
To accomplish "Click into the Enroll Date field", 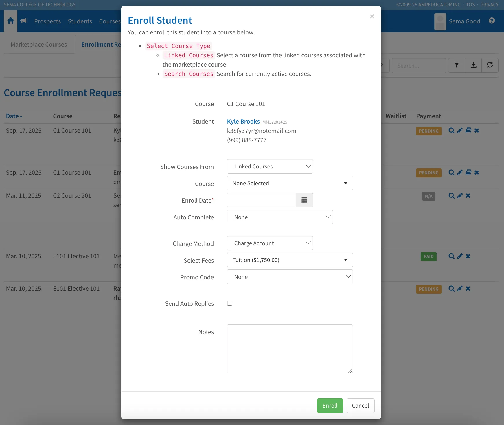I will [262, 200].
